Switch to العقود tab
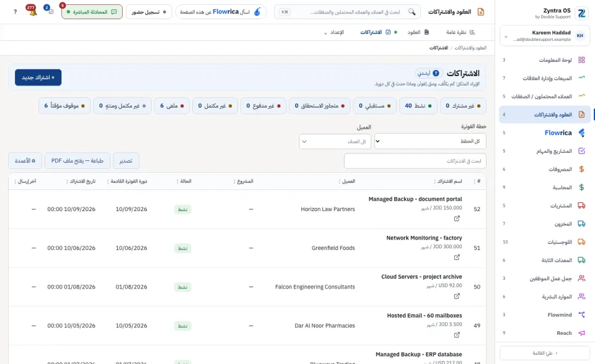This screenshot has height=364, width=595. 418,32
